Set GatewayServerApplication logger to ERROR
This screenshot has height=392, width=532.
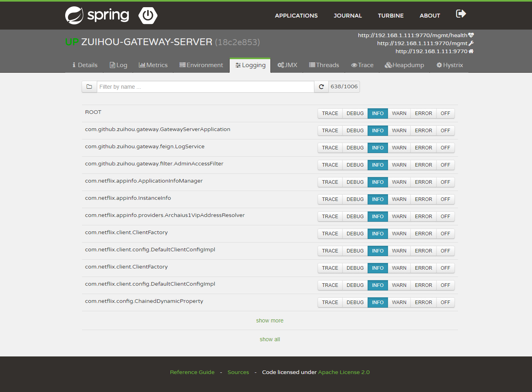pyautogui.click(x=424, y=131)
